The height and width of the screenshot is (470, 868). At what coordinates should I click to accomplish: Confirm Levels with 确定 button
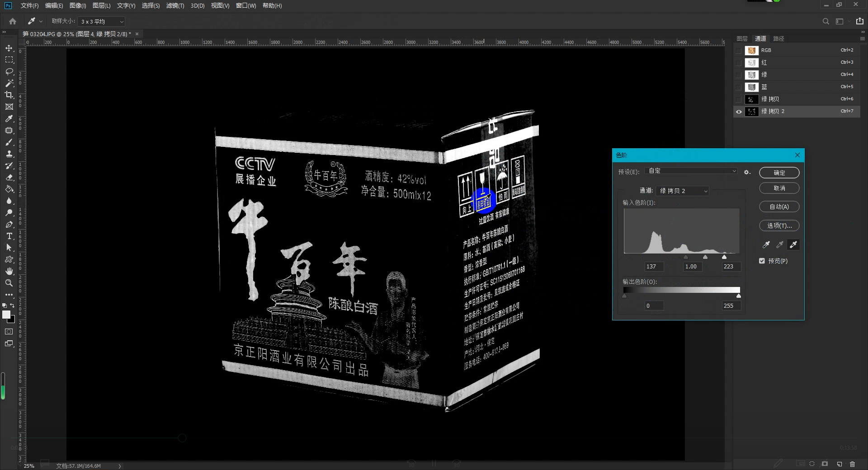(779, 173)
